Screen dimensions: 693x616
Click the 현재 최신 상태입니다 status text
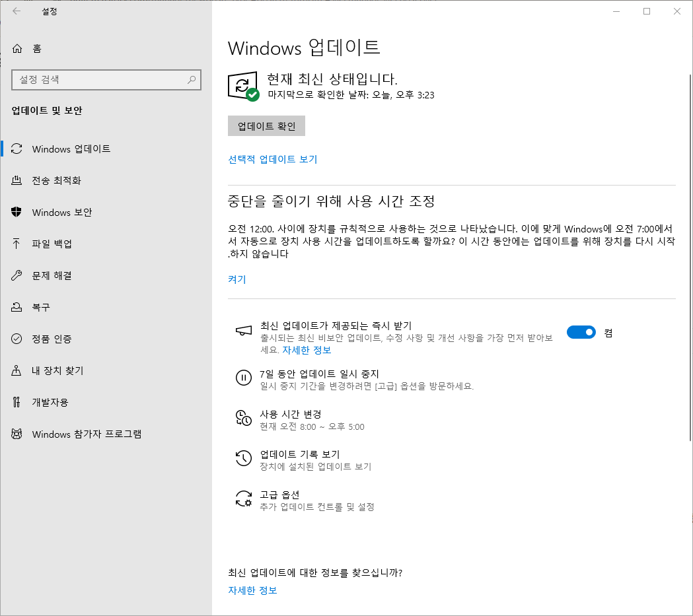click(332, 79)
